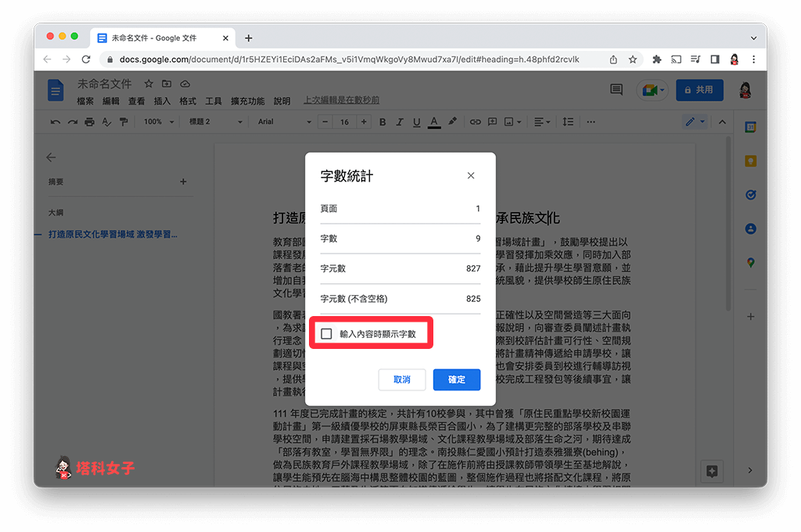Open Google Tasks from the side panel

pos(750,195)
